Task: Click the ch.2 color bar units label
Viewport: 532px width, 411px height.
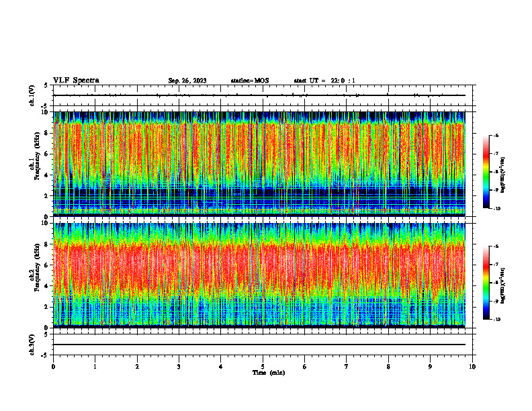Action: coord(503,285)
